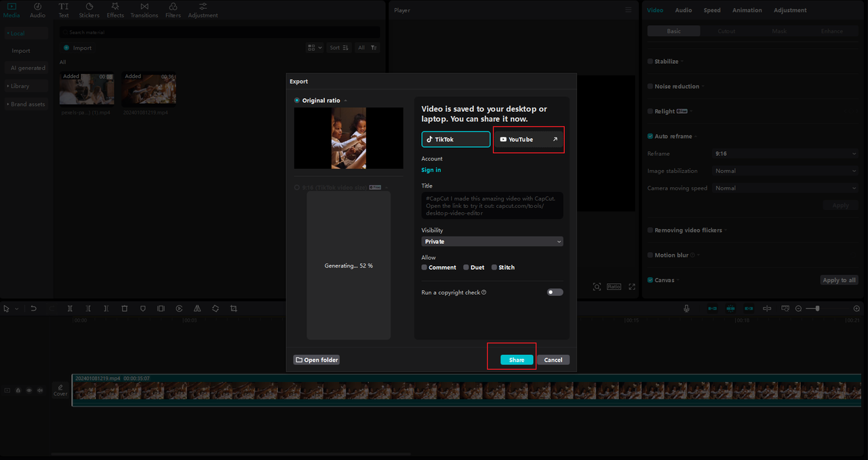
Task: Open the Enhance sub-tab
Action: 832,31
